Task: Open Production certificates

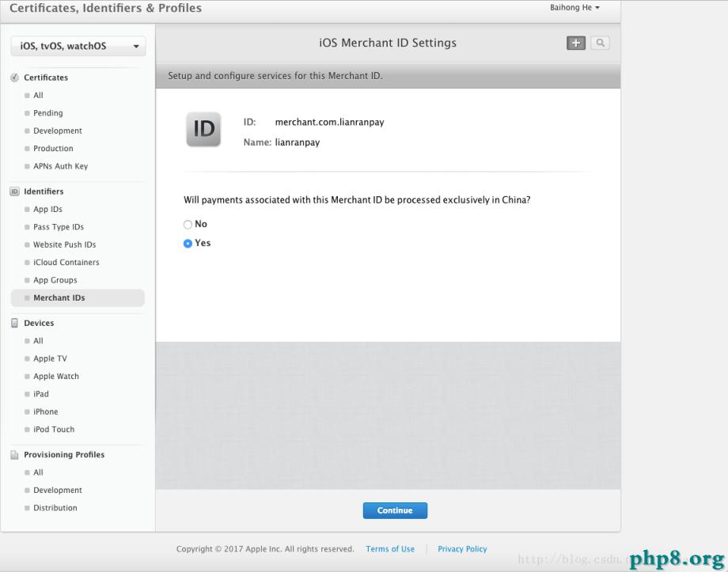Action: (53, 149)
